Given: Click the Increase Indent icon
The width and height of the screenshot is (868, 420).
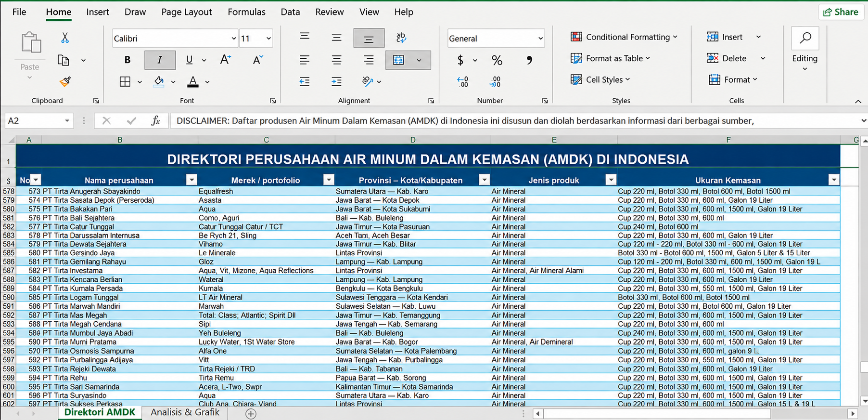Looking at the screenshot, I should pos(336,81).
